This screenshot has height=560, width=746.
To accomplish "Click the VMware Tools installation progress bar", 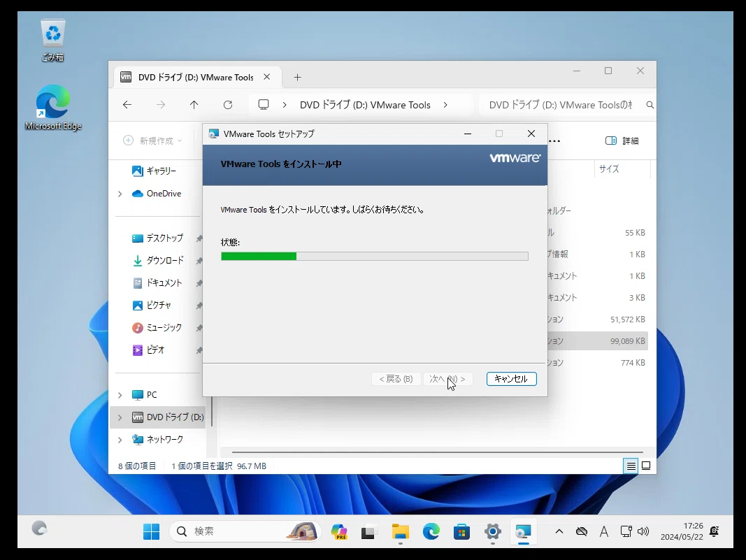I will pyautogui.click(x=375, y=257).
